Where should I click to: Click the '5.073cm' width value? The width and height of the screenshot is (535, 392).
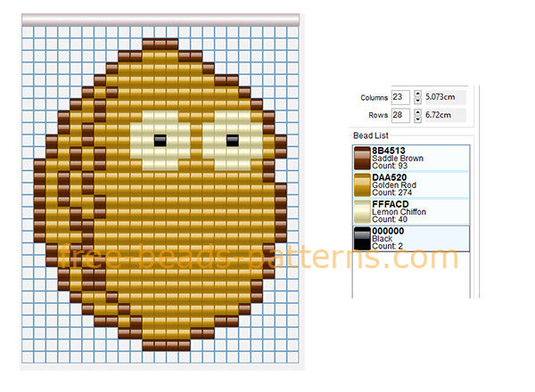pos(440,97)
